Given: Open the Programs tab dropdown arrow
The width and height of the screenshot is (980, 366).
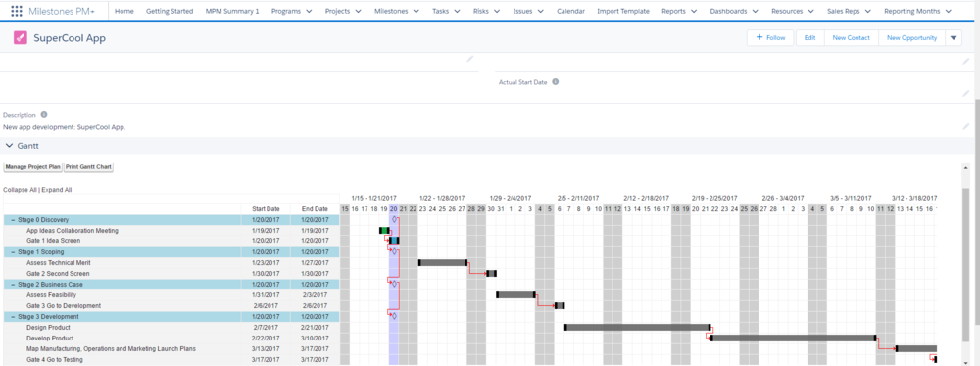Looking at the screenshot, I should tap(309, 11).
